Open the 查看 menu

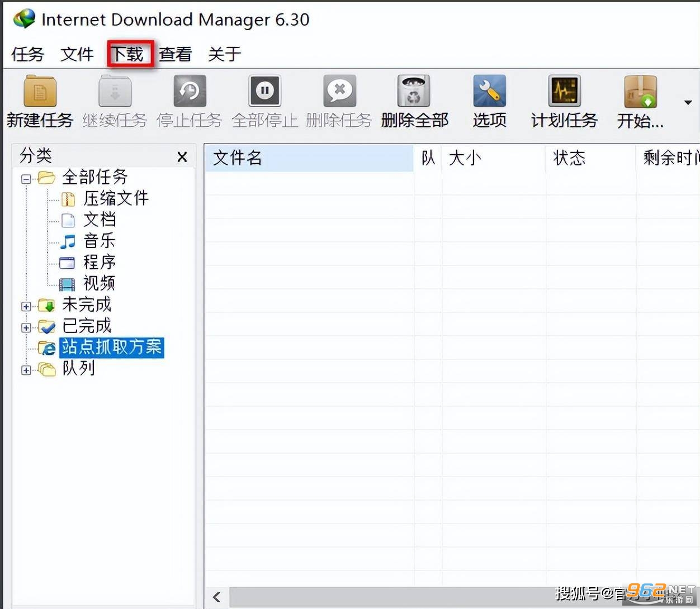point(176,54)
